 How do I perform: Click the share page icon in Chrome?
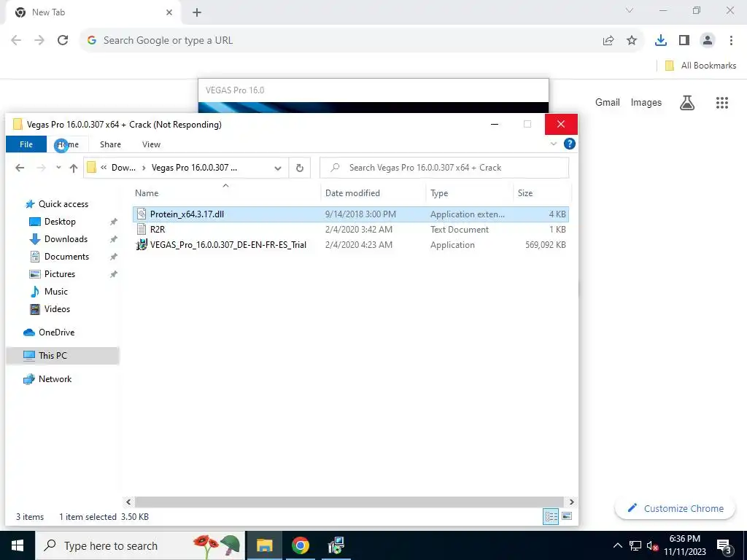(608, 41)
